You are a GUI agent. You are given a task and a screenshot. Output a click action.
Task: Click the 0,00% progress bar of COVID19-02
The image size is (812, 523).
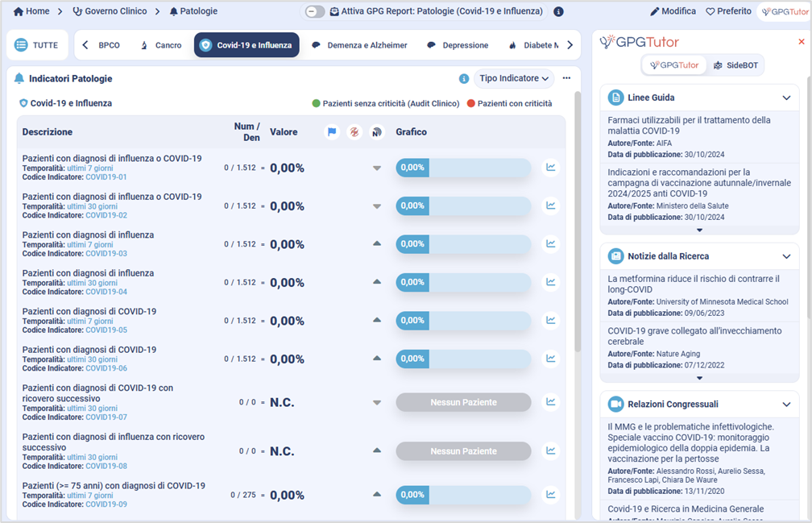(463, 205)
